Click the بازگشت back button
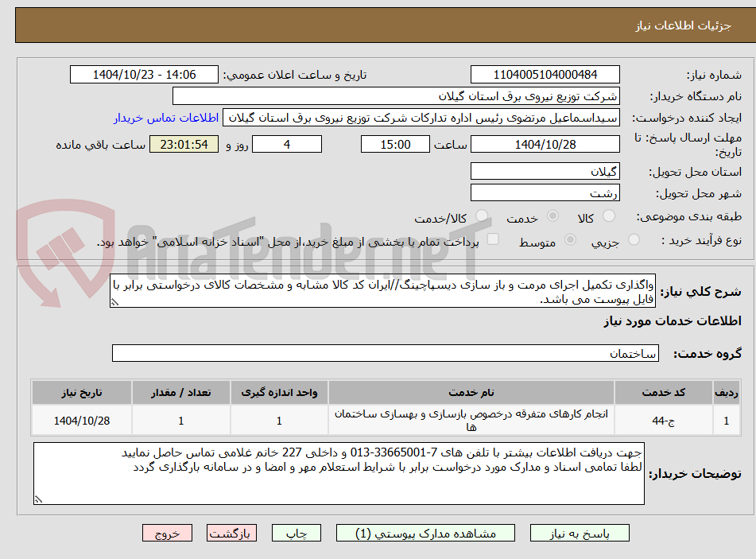 pos(231,533)
